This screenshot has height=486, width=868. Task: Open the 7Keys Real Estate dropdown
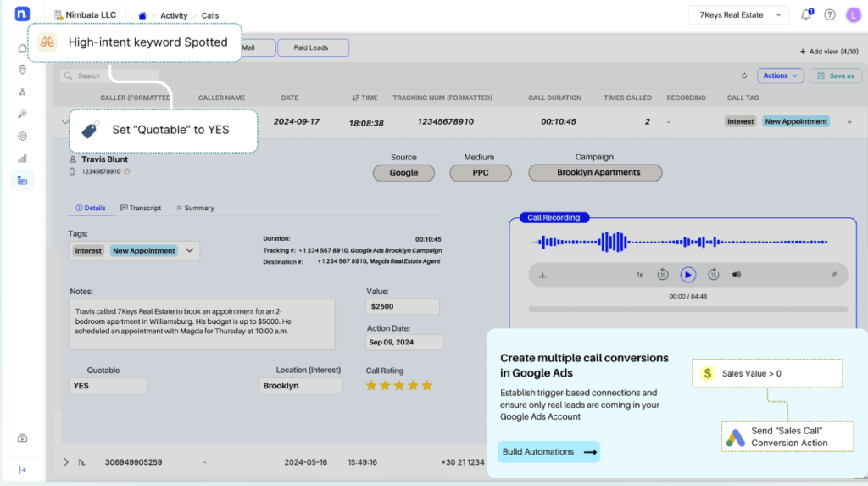click(739, 14)
